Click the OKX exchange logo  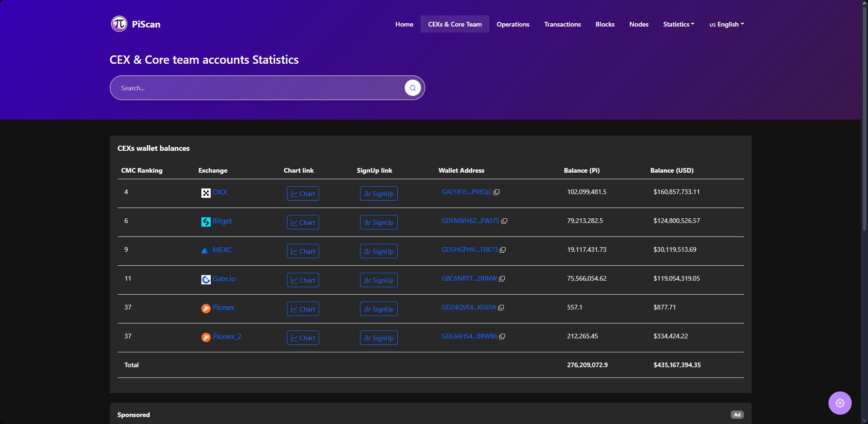pyautogui.click(x=206, y=193)
